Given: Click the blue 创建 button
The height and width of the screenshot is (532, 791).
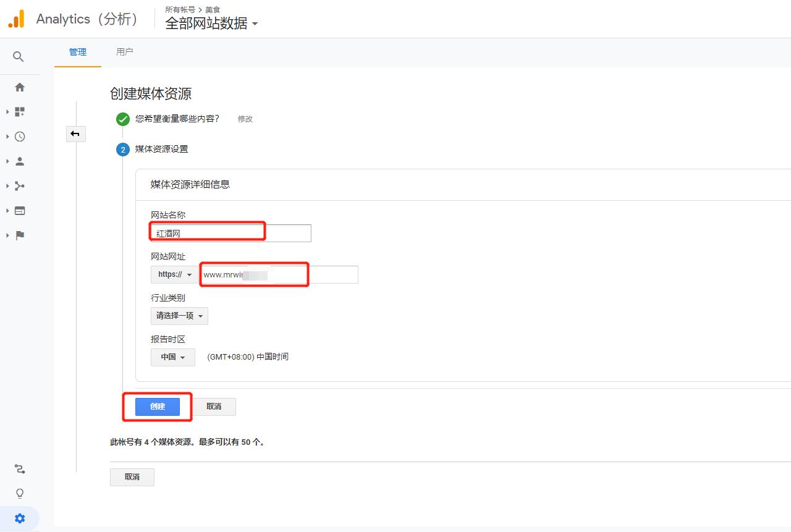Looking at the screenshot, I should point(157,407).
